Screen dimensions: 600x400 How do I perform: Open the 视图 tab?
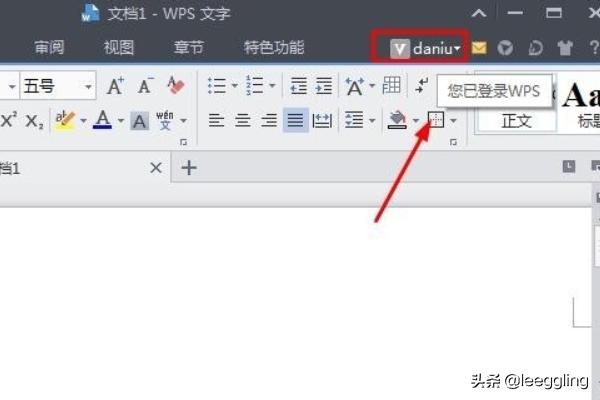coord(119,48)
